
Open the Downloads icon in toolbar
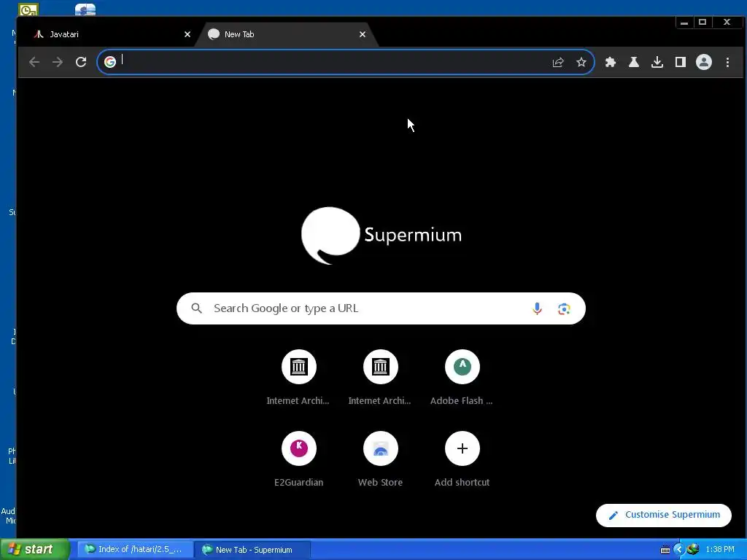tap(657, 62)
